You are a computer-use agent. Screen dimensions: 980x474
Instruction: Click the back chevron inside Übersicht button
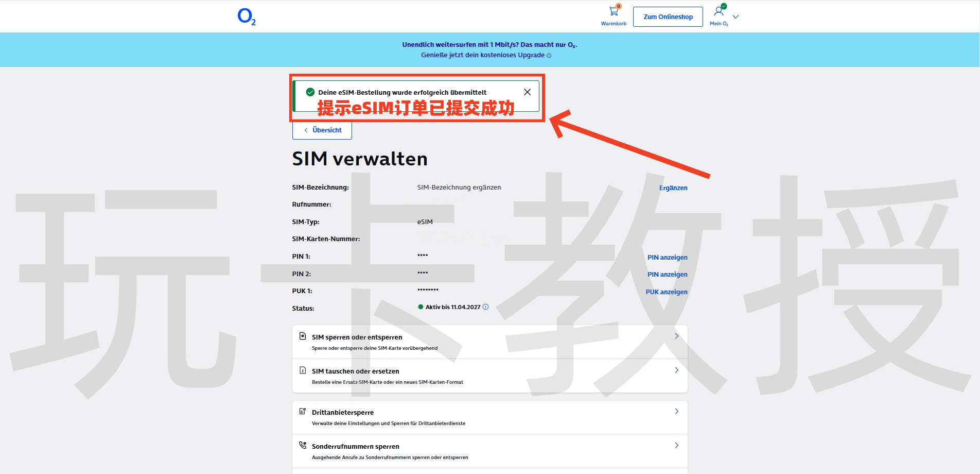click(306, 130)
